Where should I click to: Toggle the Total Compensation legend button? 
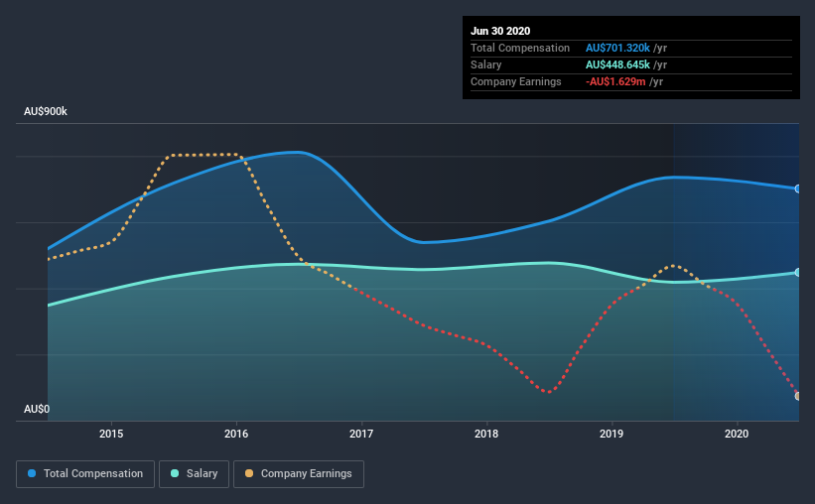(x=85, y=474)
